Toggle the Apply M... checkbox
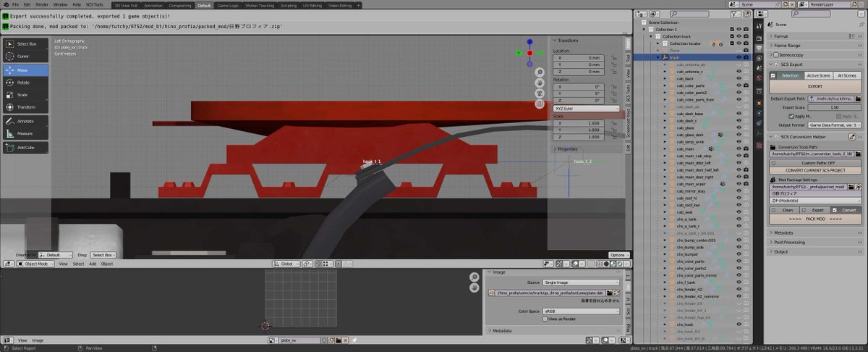This screenshot has height=352, width=868. pyautogui.click(x=791, y=116)
